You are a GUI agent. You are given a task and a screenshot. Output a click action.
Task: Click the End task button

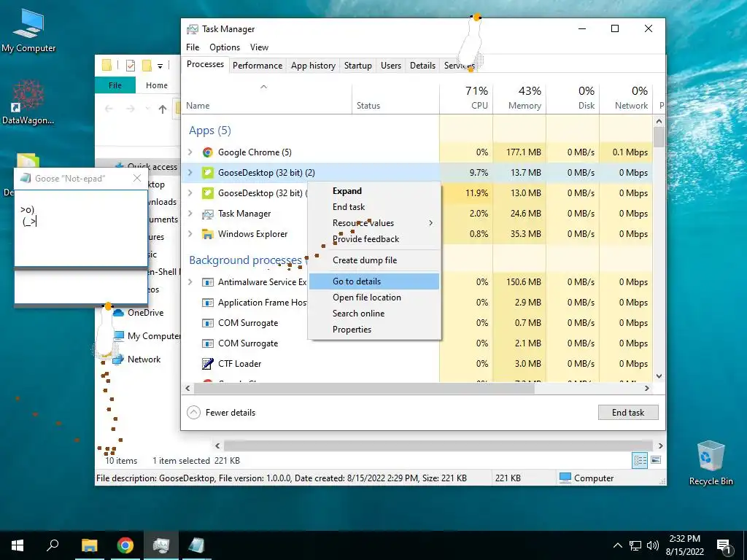[628, 413]
